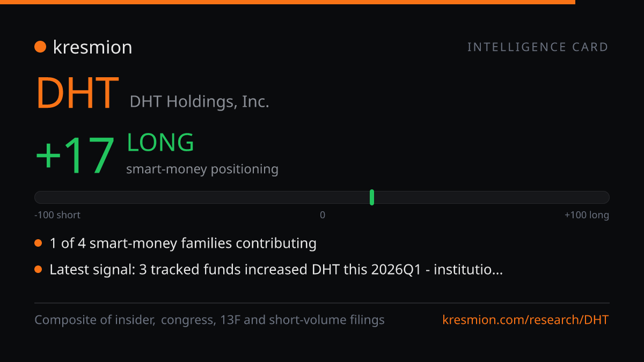Click the Latest signal bullet dot
This screenshot has height=362, width=644.
[x=38, y=269]
